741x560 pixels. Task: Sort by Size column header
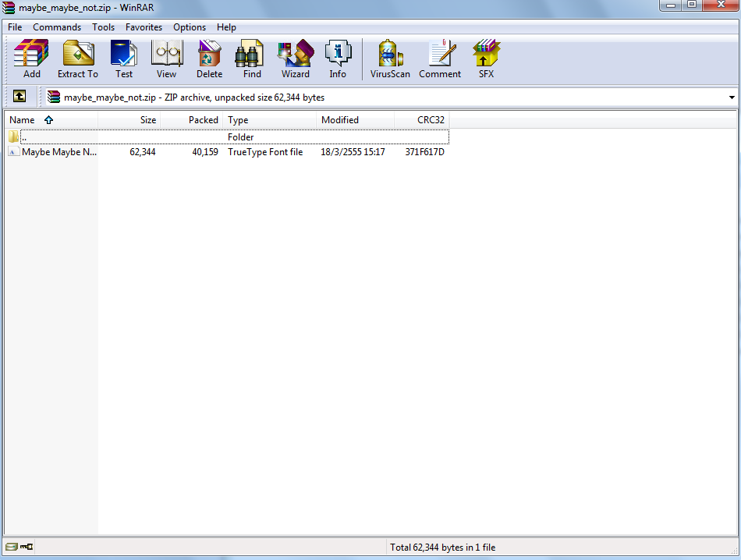click(129, 120)
